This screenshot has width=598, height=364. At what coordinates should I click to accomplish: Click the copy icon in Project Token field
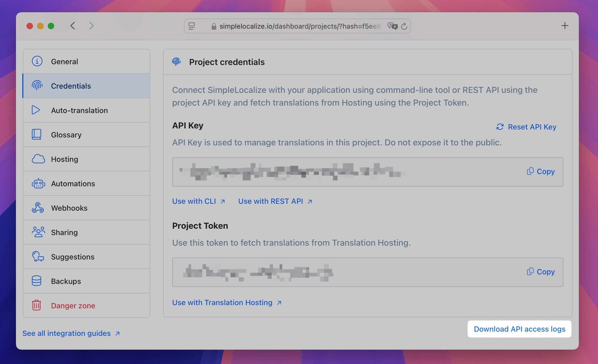coord(530,271)
